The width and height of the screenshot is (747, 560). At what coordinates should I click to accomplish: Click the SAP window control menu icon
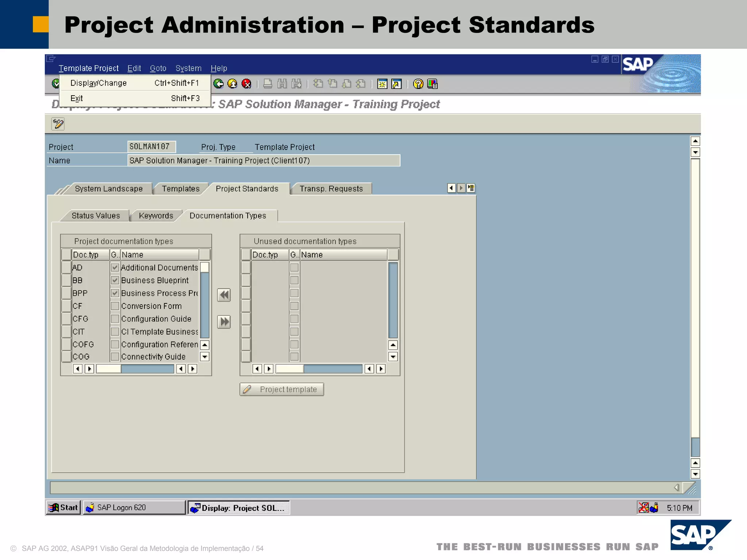(51, 58)
